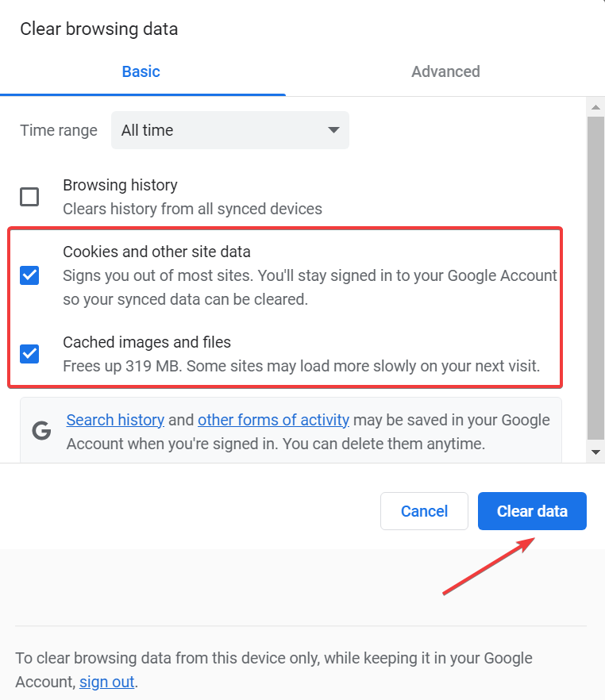Image resolution: width=605 pixels, height=700 pixels.
Task: Click the Cancel button
Action: tap(424, 511)
